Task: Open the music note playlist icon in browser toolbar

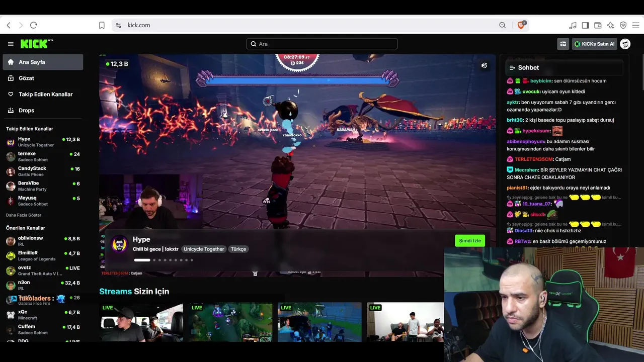Action: click(573, 25)
